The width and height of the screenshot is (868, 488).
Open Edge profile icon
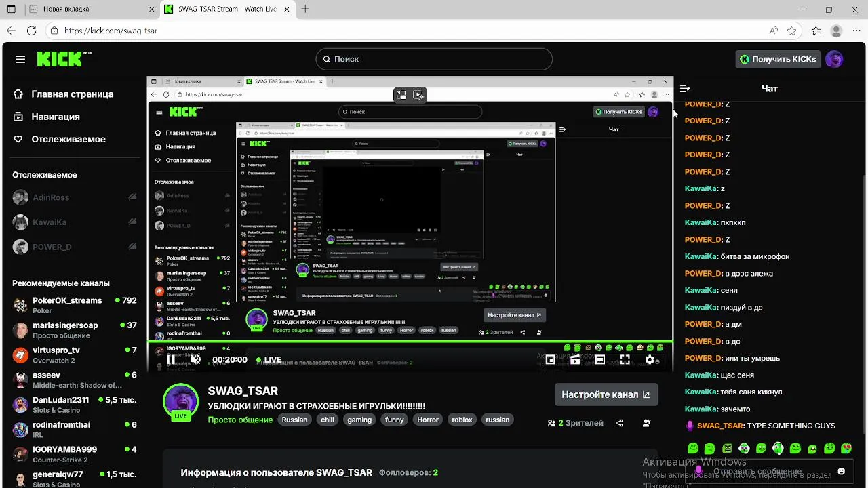pos(836,30)
